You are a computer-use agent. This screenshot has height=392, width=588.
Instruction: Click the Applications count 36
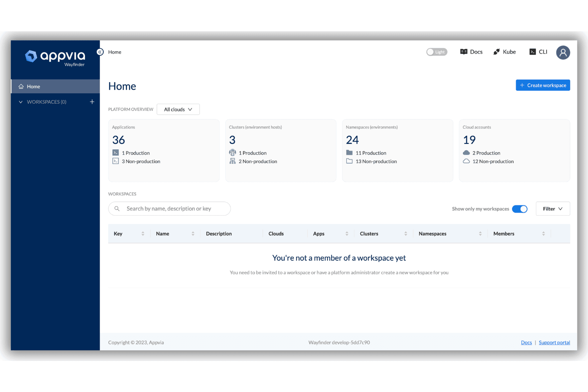click(119, 140)
